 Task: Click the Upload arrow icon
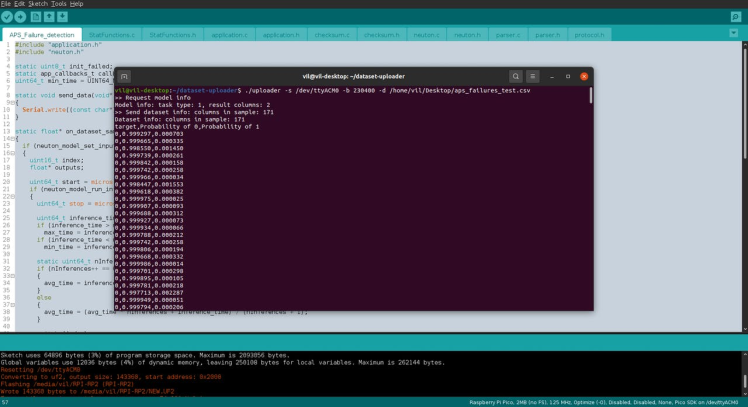point(20,17)
